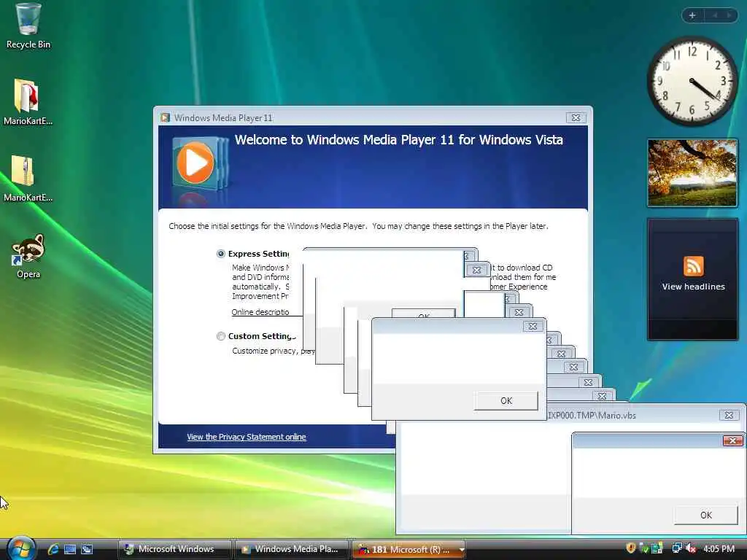Click OK in the frontmost blank dialog
Image resolution: width=747 pixels, height=560 pixels.
point(506,401)
